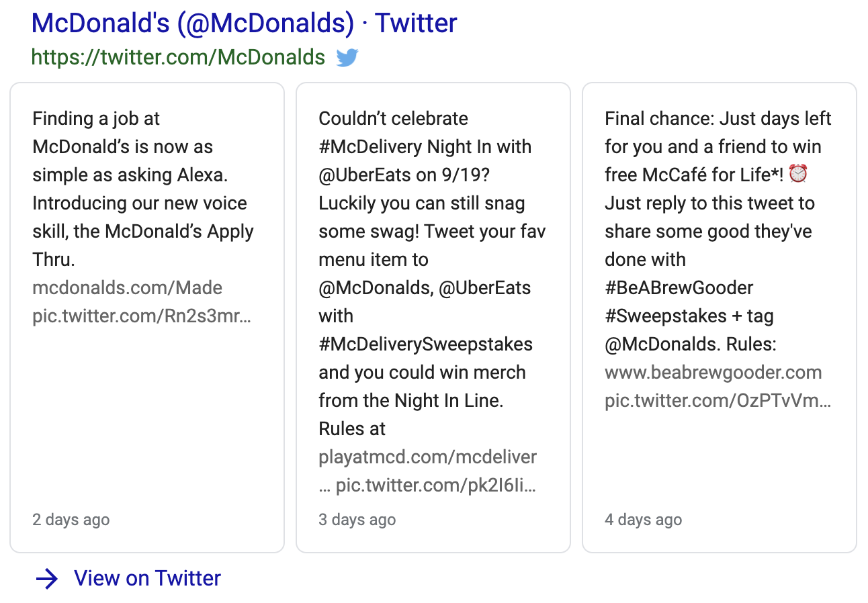Click the green twitter.com/McDonalds URL
Screen dimensions: 868x603
(178, 58)
